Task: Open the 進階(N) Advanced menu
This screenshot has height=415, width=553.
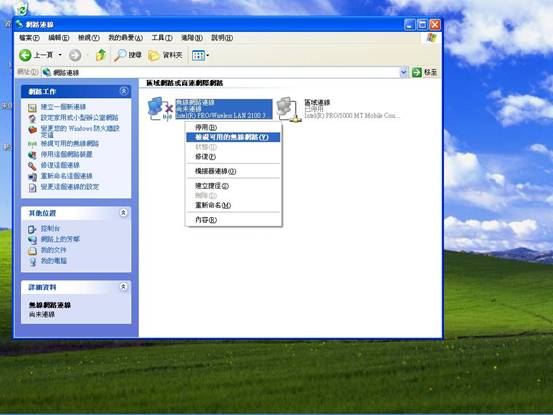Action: 192,38
